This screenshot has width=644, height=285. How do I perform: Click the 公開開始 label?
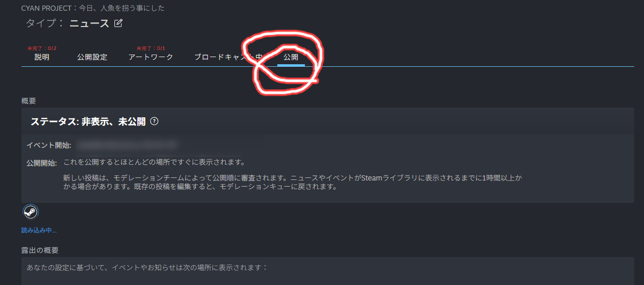click(42, 163)
